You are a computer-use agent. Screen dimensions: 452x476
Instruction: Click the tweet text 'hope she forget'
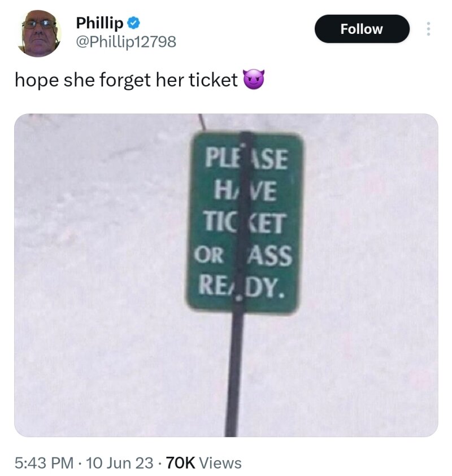pos(82,80)
